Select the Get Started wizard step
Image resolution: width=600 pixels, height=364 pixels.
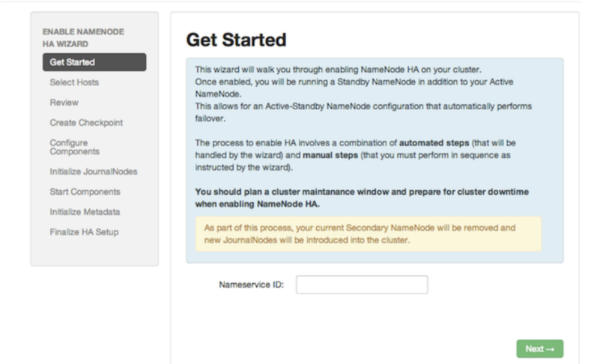point(94,62)
